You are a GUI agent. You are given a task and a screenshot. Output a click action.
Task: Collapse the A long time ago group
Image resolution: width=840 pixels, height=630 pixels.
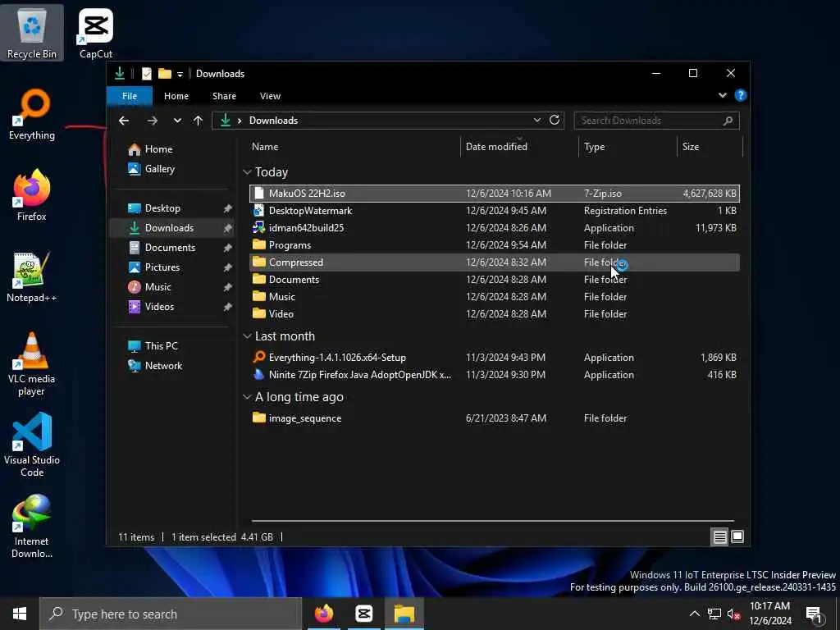pos(247,397)
